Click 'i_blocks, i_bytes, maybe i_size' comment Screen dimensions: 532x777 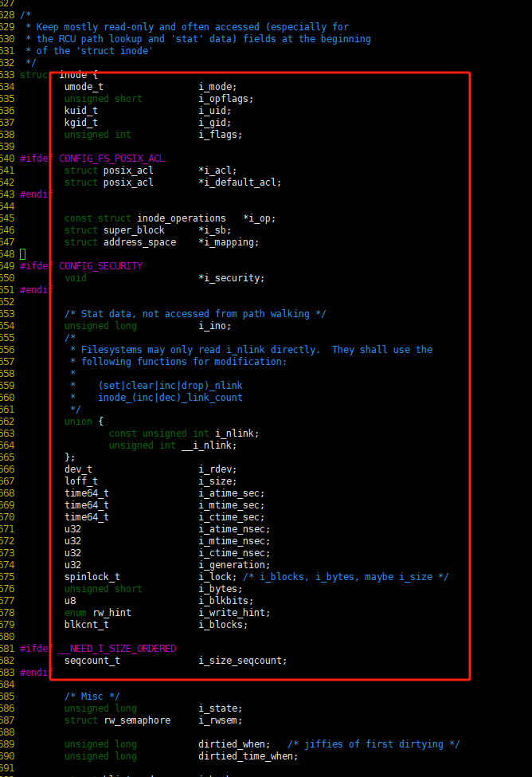(x=346, y=577)
